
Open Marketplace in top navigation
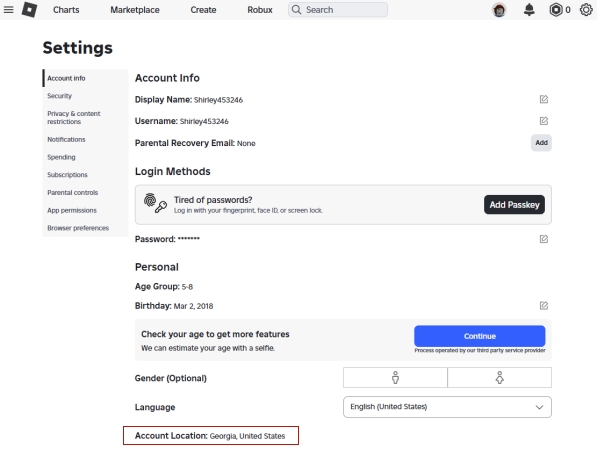pos(135,10)
